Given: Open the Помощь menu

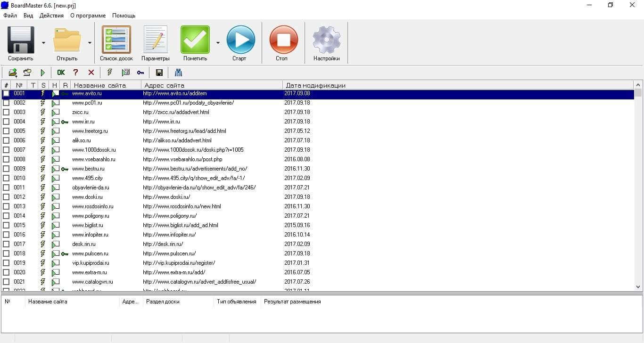Looking at the screenshot, I should [124, 16].
